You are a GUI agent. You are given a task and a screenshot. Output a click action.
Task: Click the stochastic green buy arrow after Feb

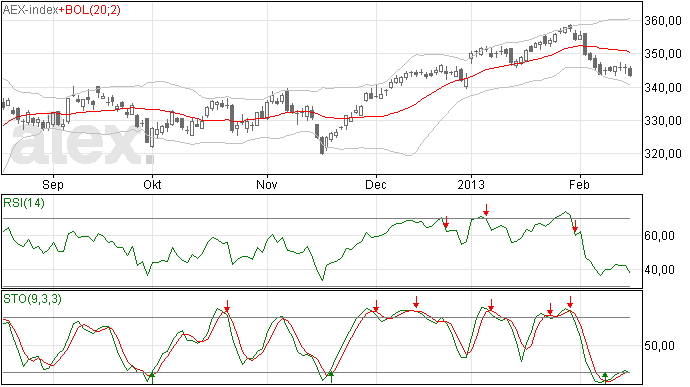coord(606,378)
